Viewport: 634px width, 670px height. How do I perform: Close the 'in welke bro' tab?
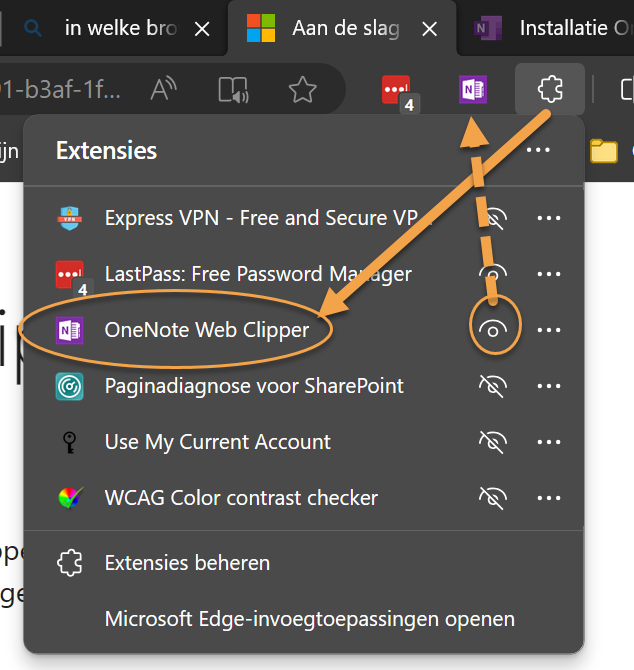pos(202,28)
